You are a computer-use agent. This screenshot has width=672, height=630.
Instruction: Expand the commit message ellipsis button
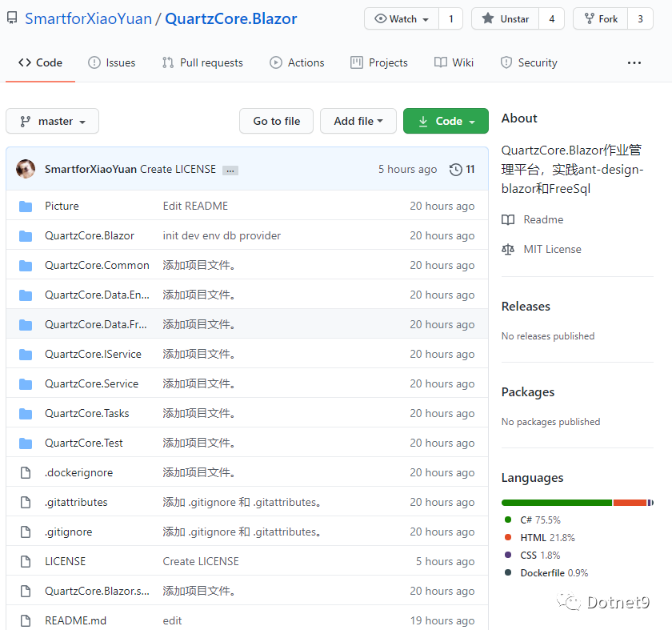coord(230,171)
